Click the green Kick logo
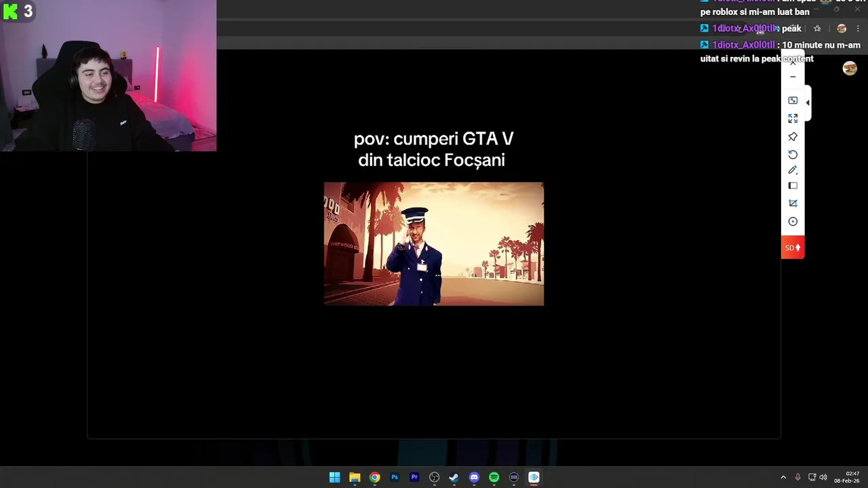 pyautogui.click(x=10, y=11)
